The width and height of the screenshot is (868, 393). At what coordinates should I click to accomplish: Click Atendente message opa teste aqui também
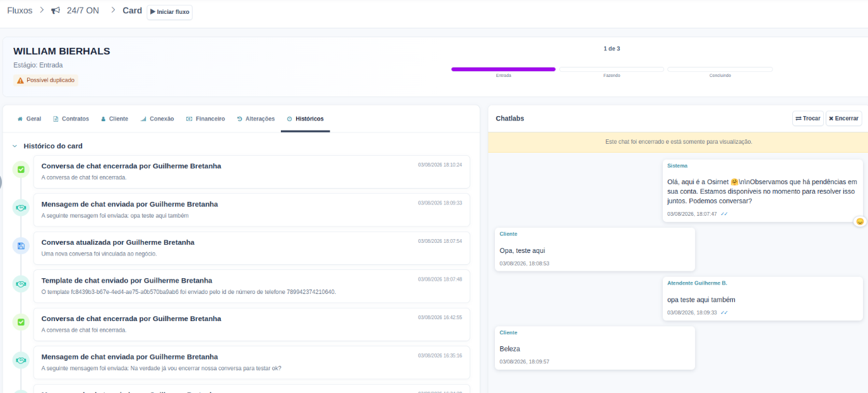click(x=763, y=298)
